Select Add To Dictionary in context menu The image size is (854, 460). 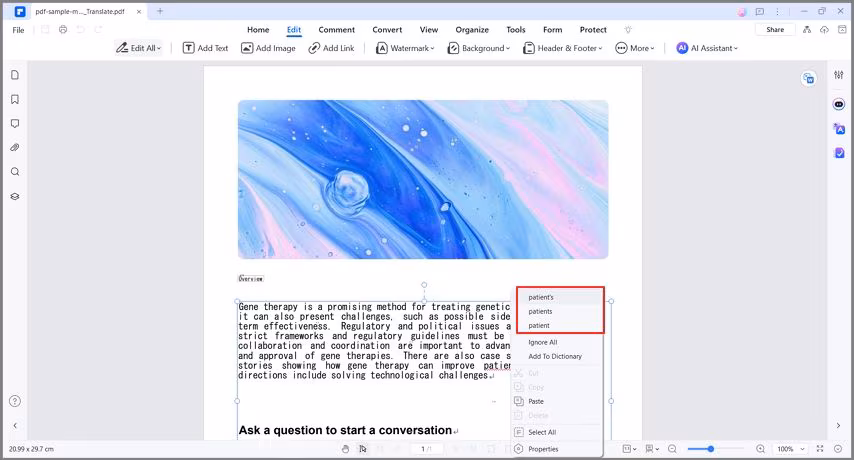557,357
